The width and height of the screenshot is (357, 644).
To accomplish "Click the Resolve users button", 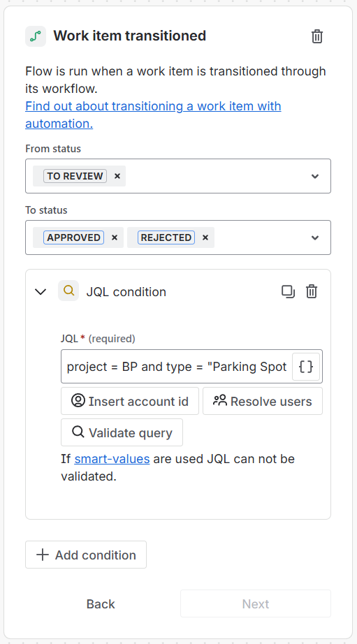I will 263,401.
